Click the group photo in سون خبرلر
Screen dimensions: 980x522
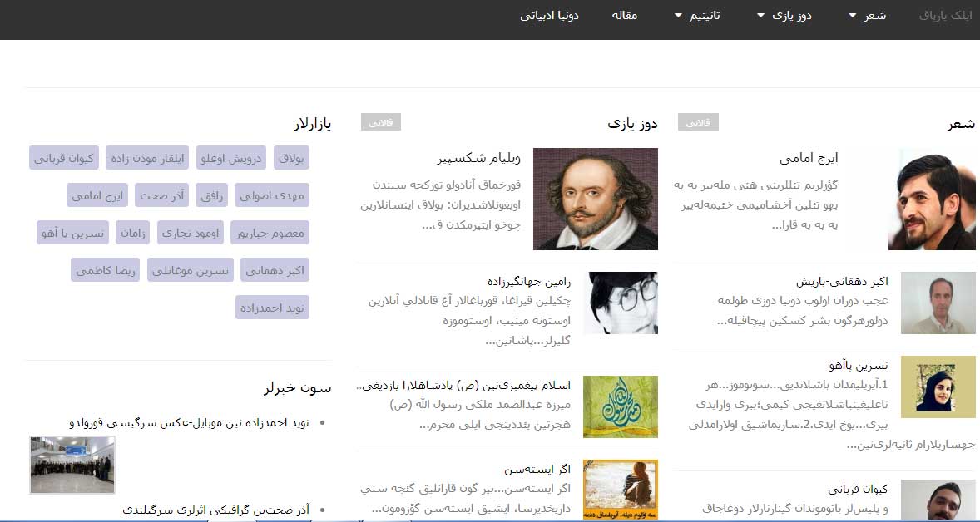tap(72, 465)
